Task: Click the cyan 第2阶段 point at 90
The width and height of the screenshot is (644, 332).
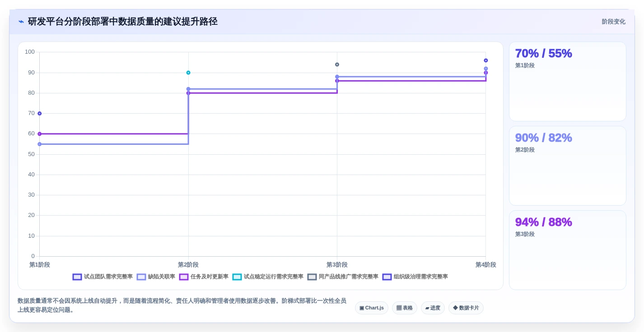Action: (x=188, y=73)
